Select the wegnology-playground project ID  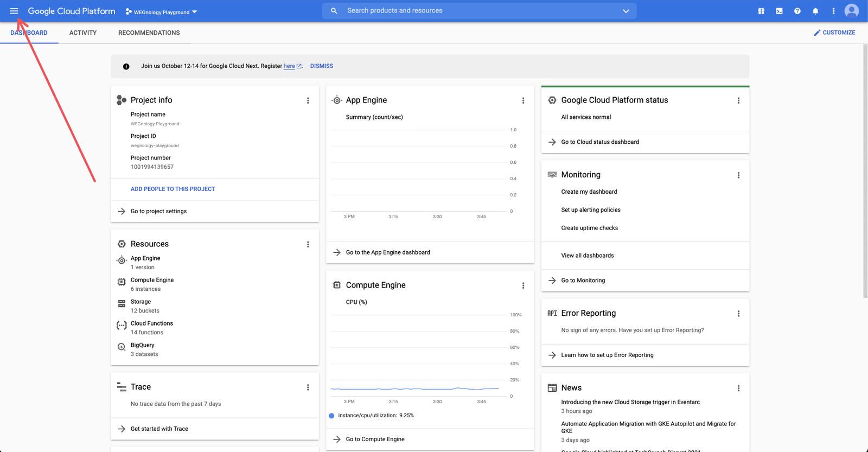(x=155, y=145)
